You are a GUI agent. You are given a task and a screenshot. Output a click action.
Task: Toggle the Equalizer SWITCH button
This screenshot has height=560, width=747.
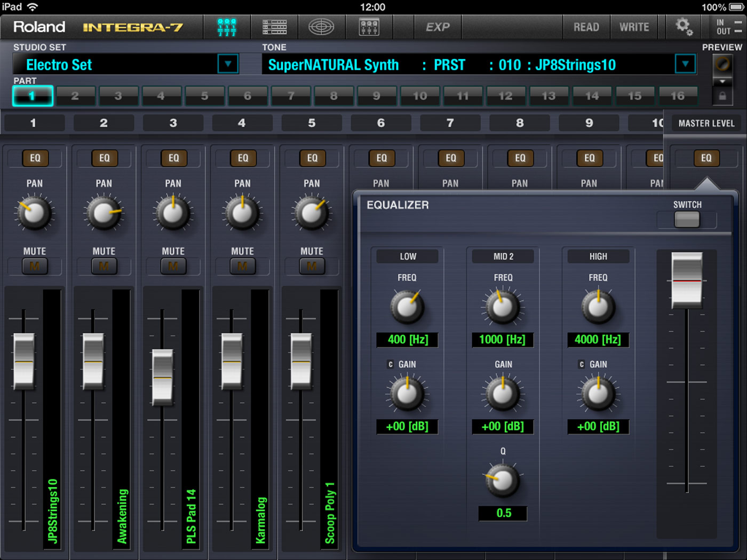click(x=687, y=219)
